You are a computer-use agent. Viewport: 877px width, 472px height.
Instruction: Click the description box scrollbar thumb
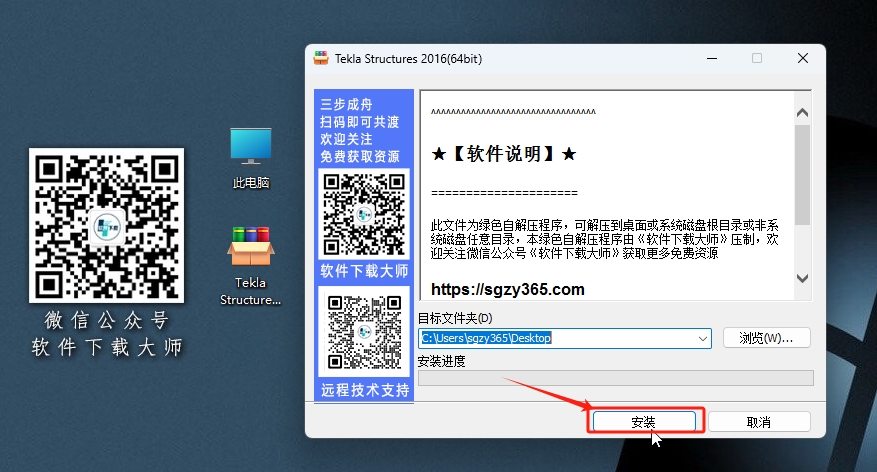(802, 174)
